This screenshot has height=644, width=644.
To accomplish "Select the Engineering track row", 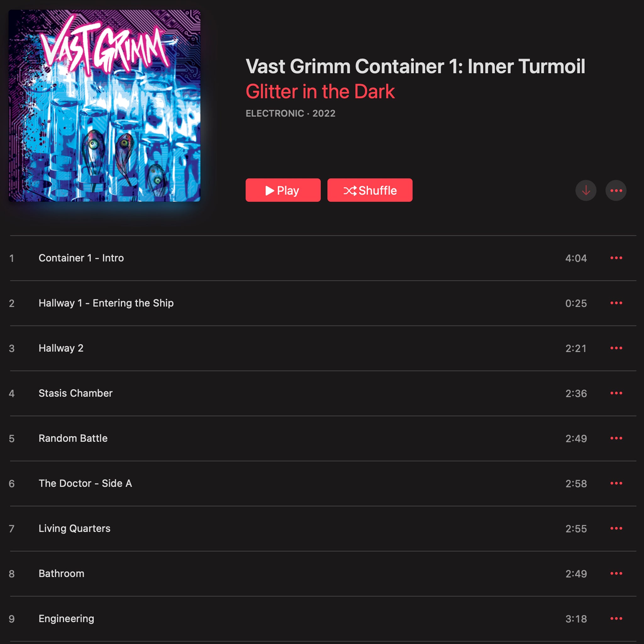I will (323, 618).
